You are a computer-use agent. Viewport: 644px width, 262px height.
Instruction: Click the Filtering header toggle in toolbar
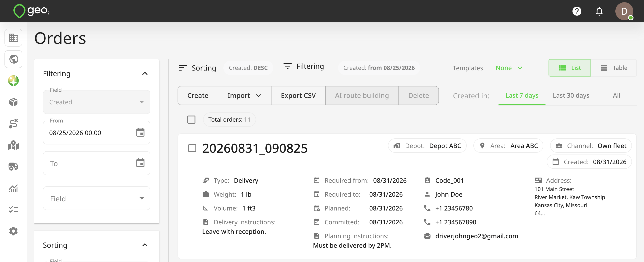[x=303, y=66]
